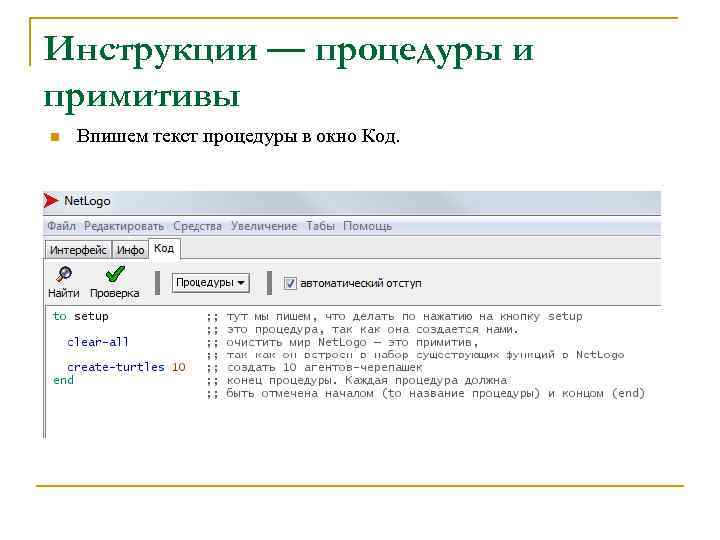Click the 'end' keyword in code
This screenshot has width=720, height=540.
[x=63, y=380]
